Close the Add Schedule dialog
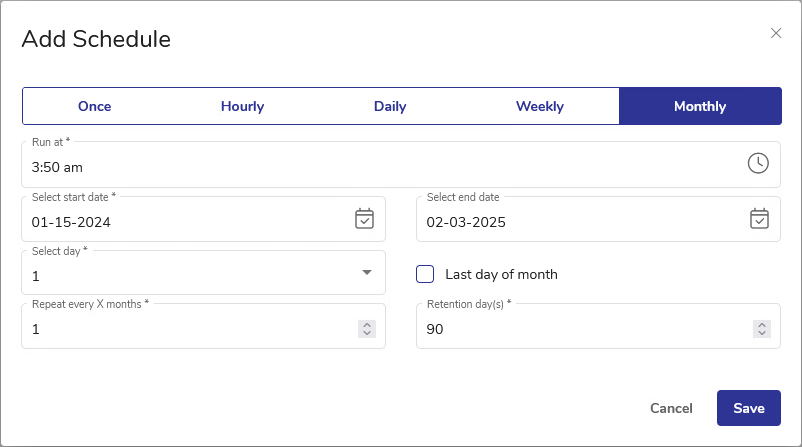Viewport: 802px width, 447px height. pyautogui.click(x=776, y=33)
